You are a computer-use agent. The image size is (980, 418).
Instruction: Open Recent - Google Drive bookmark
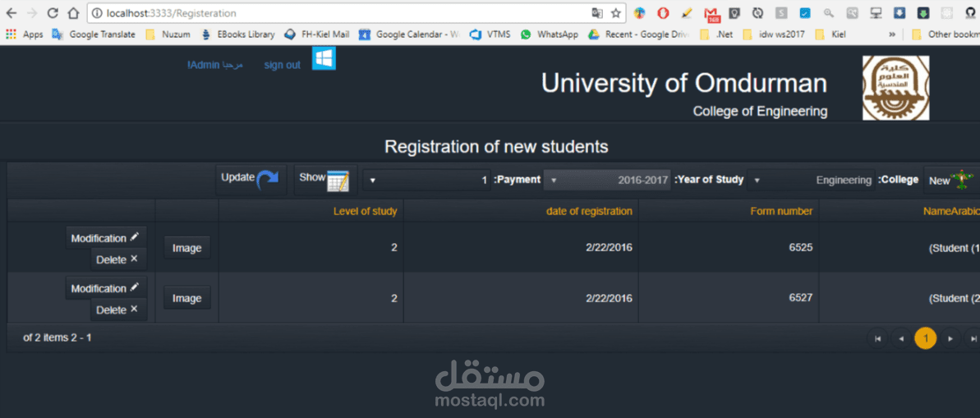639,34
